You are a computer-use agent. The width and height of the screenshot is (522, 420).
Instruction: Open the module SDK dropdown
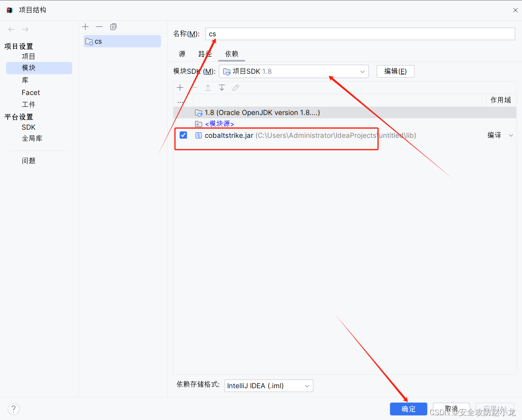(294, 71)
